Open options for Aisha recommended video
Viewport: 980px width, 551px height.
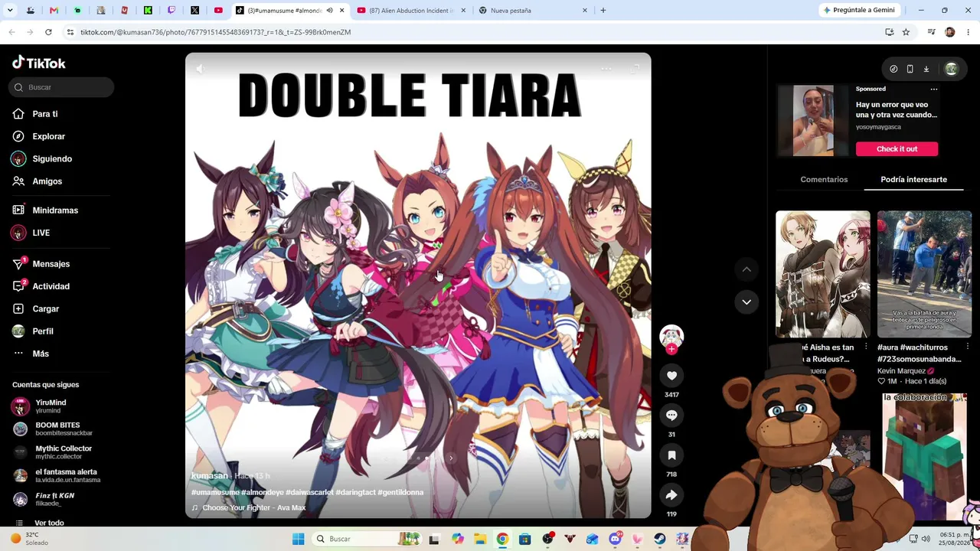pos(866,347)
